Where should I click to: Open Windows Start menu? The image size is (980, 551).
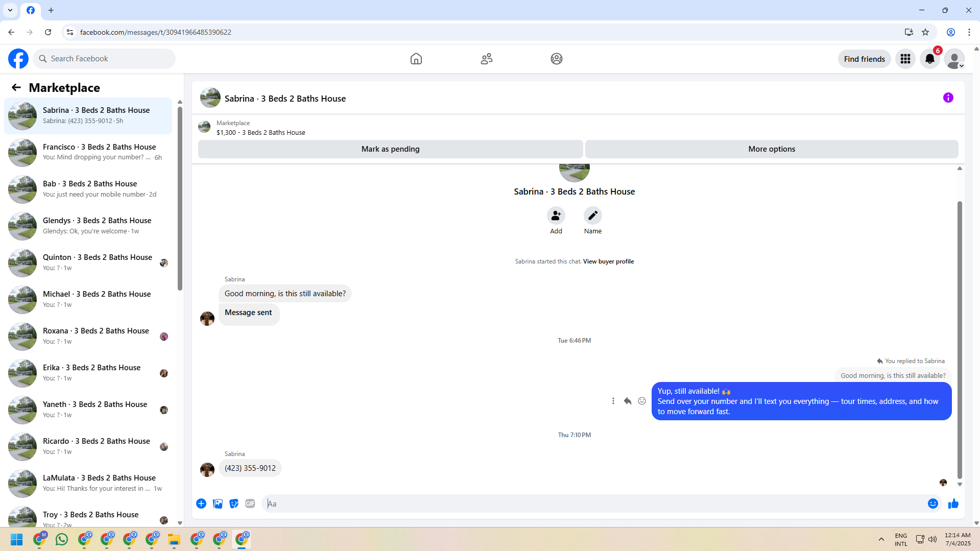[17, 539]
